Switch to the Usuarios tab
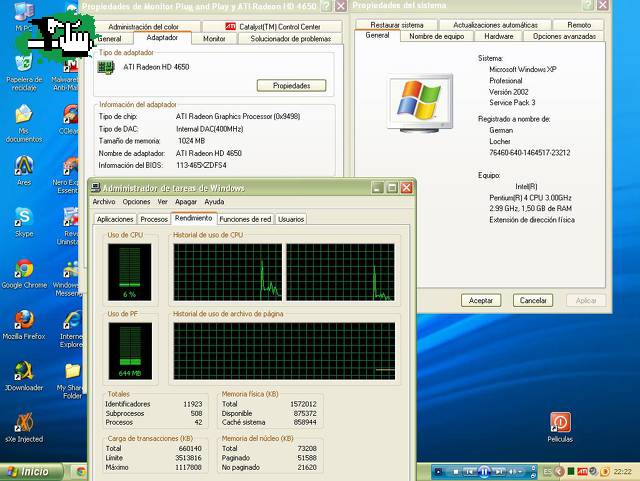 tap(291, 219)
